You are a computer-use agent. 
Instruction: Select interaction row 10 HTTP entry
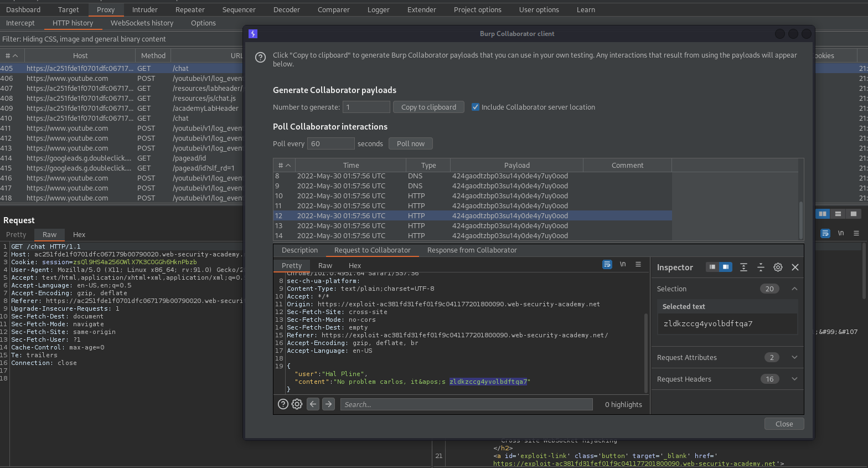472,196
